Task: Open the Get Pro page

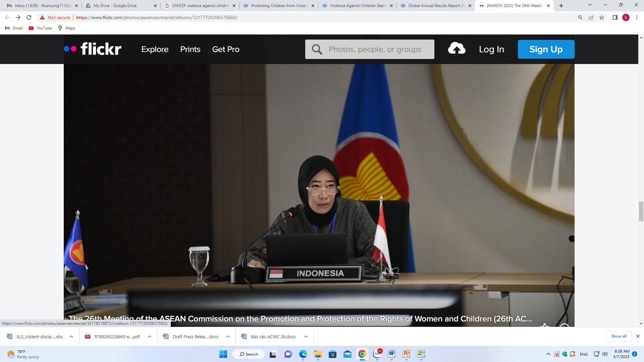Action: [226, 49]
